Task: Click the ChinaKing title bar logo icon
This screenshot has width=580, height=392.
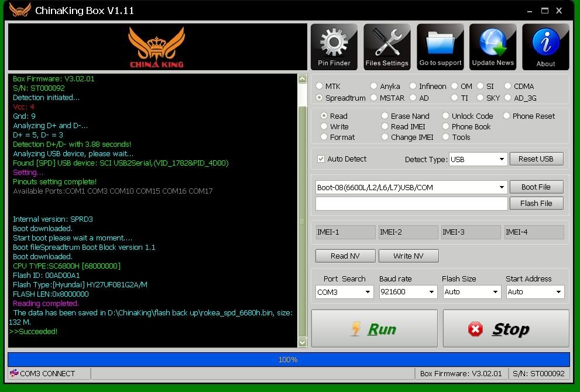Action: (19, 10)
